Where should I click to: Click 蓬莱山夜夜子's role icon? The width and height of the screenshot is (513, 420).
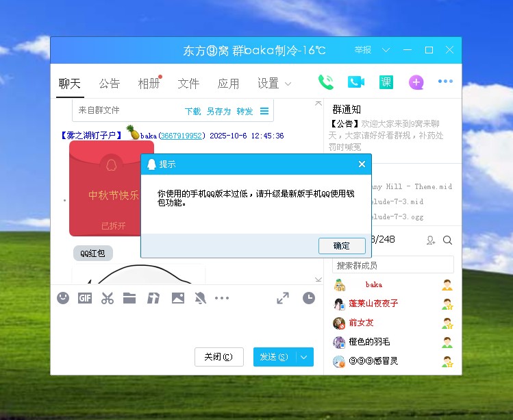tap(447, 304)
